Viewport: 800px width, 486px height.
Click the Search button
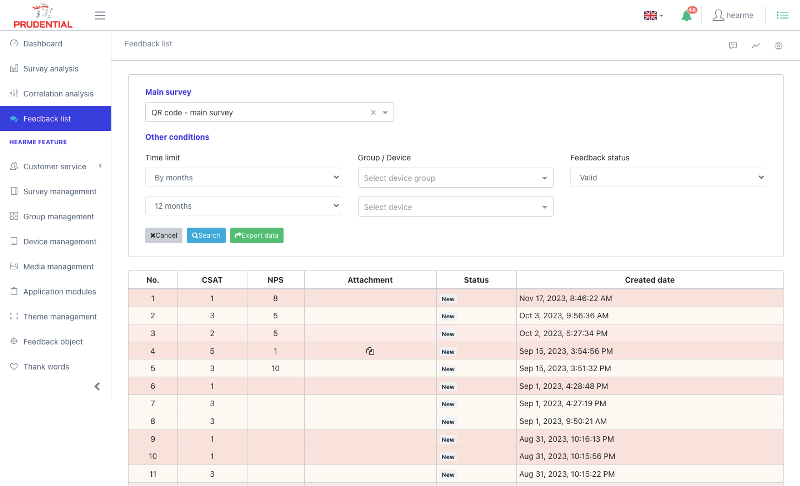click(x=206, y=235)
